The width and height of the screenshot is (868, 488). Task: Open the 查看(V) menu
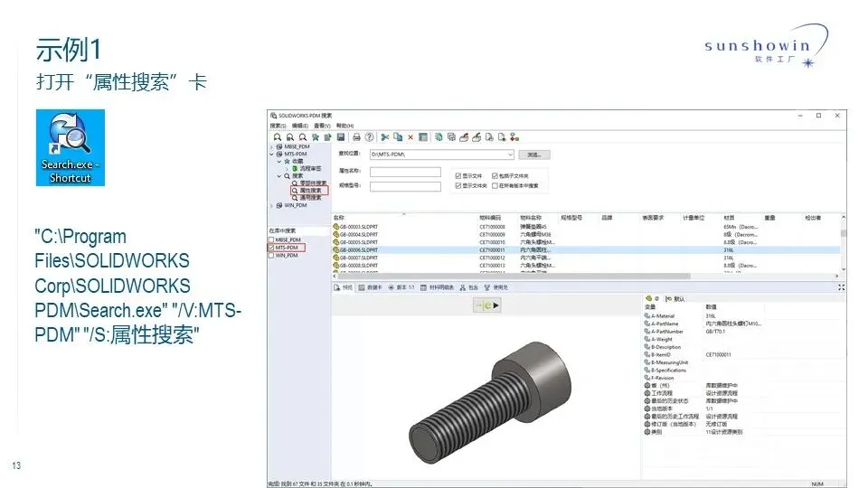tap(322, 126)
